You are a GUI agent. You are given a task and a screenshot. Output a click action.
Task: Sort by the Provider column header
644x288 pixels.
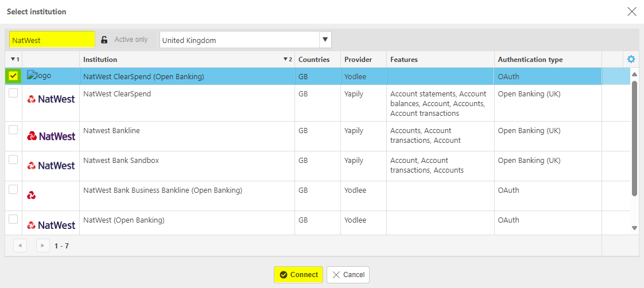(364, 60)
